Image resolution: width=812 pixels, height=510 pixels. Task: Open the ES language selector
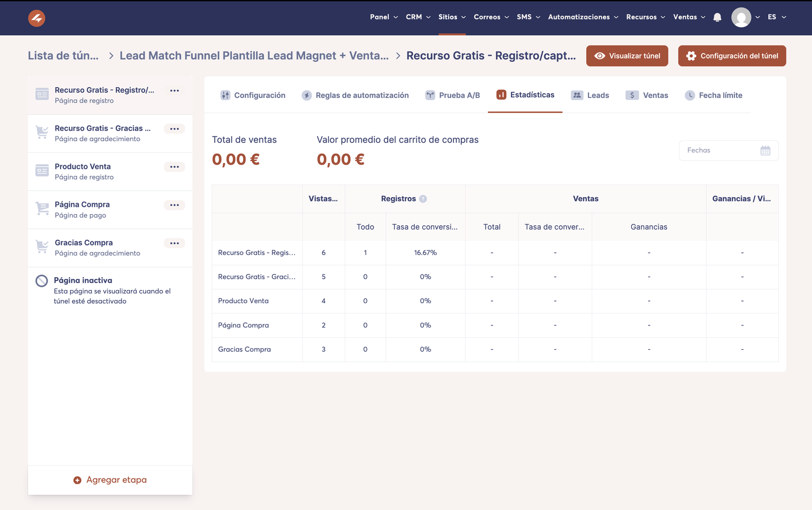click(x=777, y=17)
